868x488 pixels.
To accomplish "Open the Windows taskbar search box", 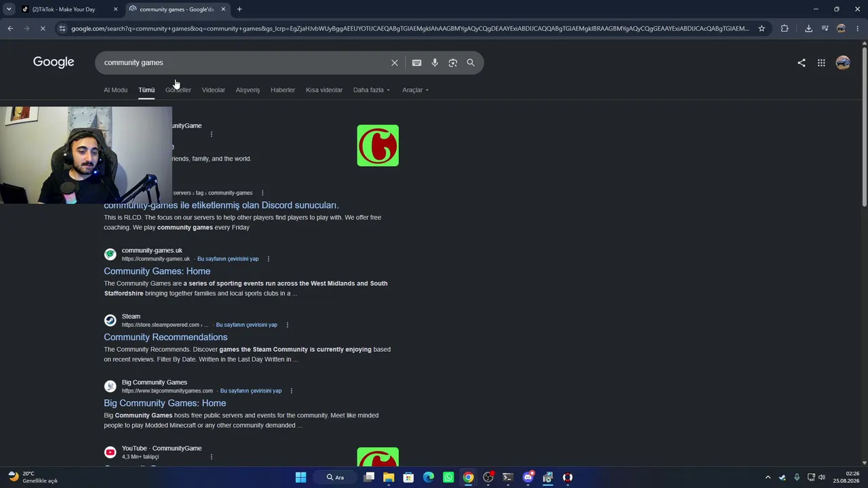I will pos(337,477).
